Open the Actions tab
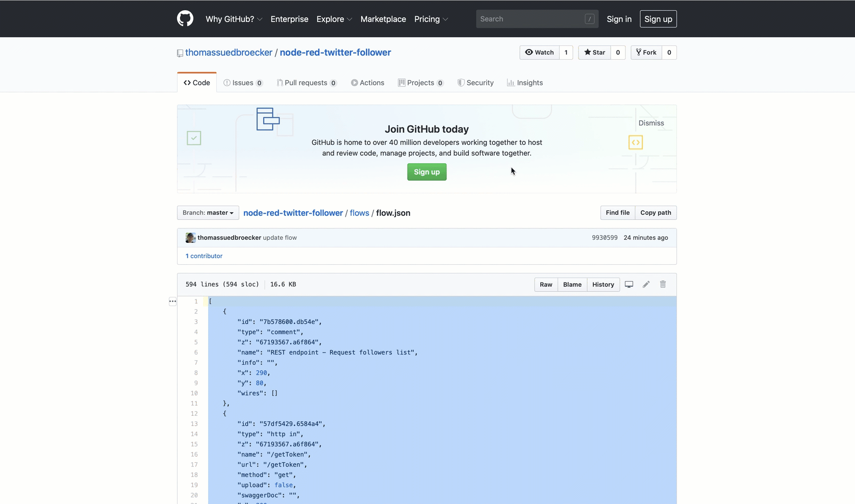Screen dimensions: 855x504 (368, 83)
